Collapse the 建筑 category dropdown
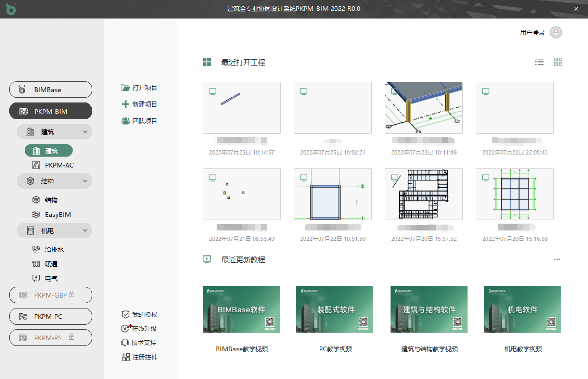588x379 pixels. tap(85, 132)
